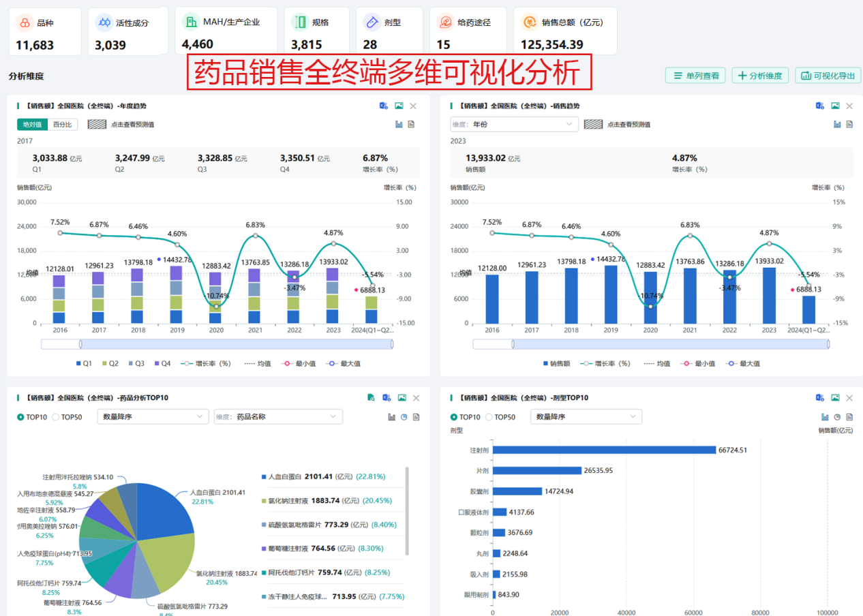Click the 给药途径 card icon

445,22
